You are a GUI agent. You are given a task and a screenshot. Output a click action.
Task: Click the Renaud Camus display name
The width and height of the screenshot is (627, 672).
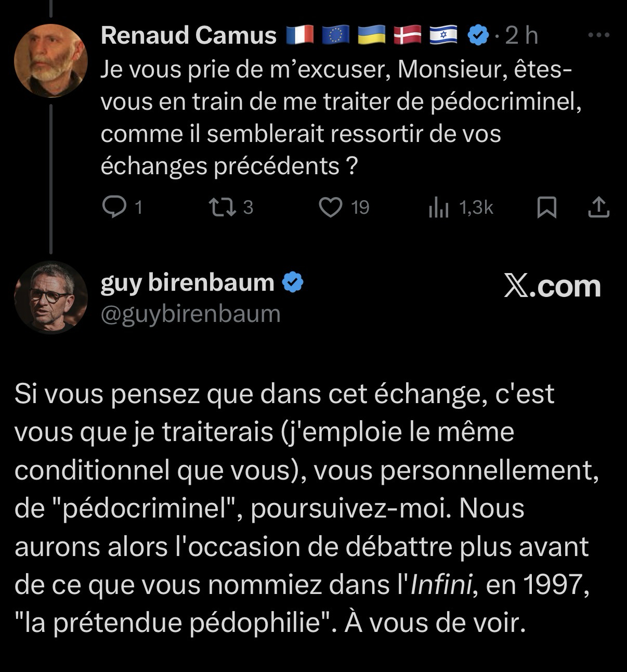188,35
